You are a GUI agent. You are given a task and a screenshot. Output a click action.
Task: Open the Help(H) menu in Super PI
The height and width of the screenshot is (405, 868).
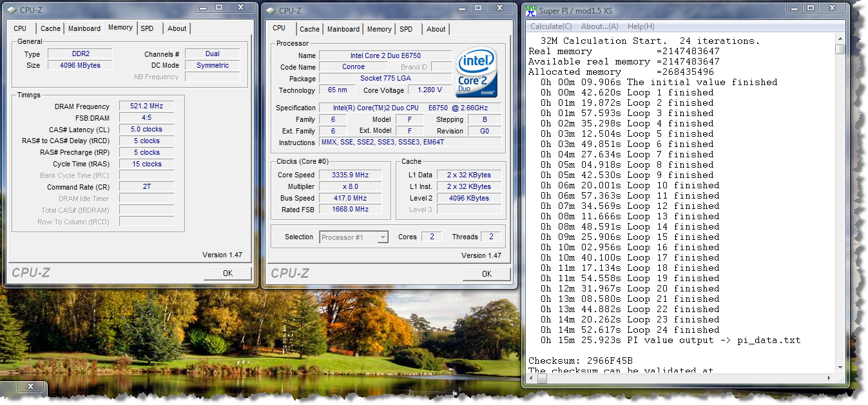coord(641,26)
